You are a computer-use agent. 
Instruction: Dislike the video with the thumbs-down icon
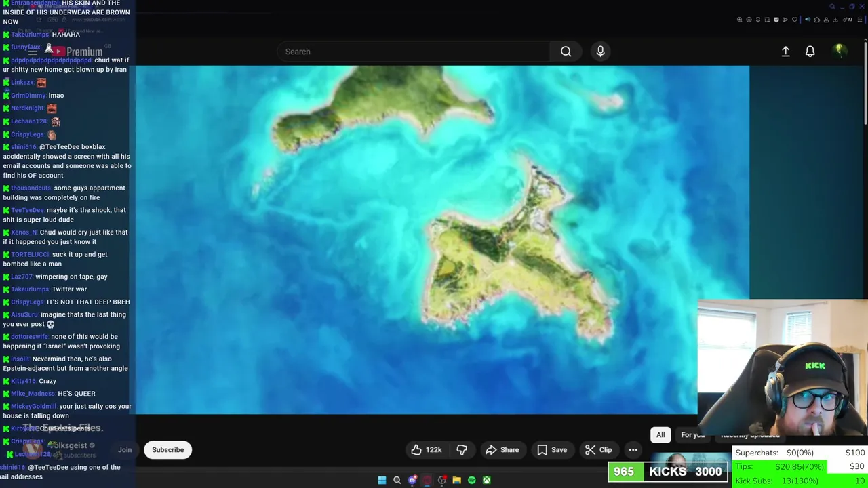462,449
